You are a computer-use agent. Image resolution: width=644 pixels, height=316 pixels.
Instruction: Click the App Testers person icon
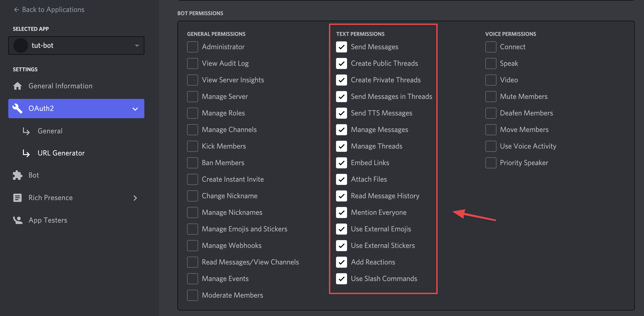(17, 220)
